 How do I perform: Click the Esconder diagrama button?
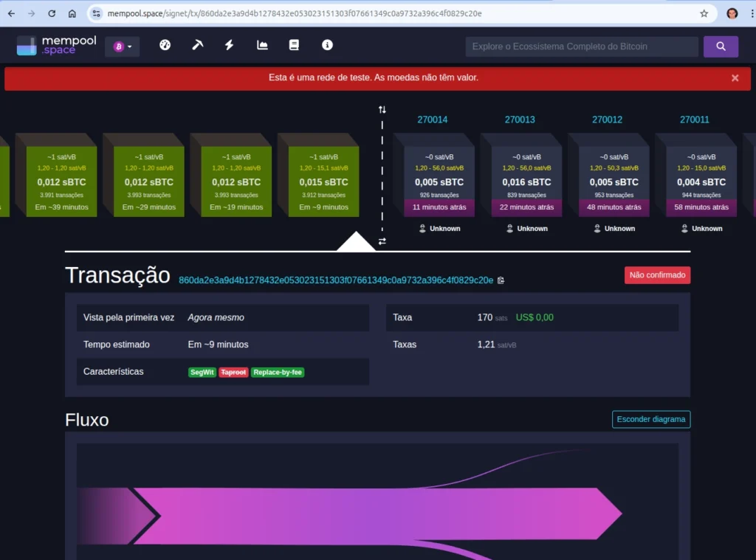coord(650,419)
